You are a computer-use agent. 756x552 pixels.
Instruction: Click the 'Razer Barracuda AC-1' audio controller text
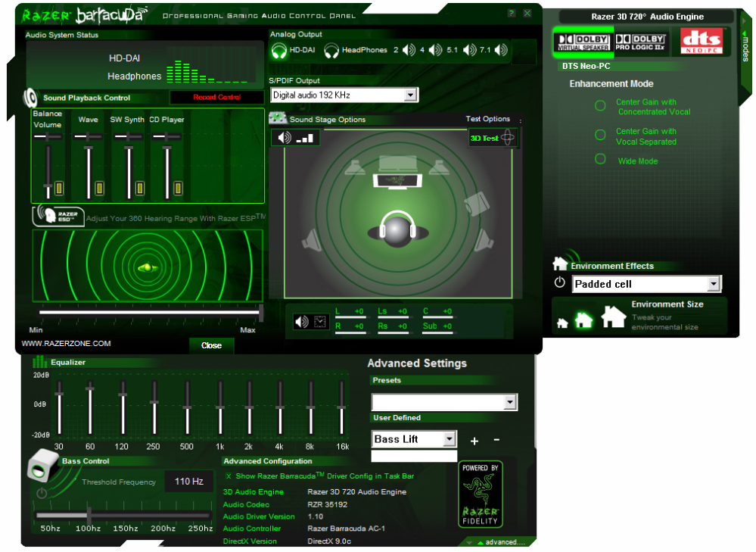pos(346,529)
